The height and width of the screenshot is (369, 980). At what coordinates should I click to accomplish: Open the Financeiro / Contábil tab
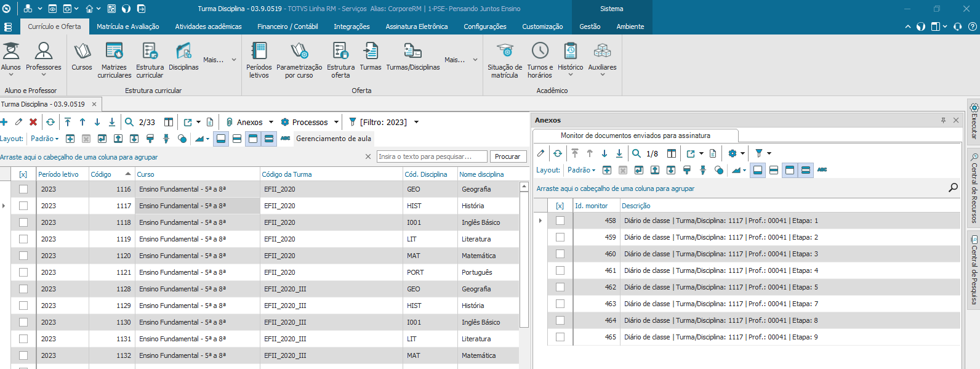(x=287, y=26)
